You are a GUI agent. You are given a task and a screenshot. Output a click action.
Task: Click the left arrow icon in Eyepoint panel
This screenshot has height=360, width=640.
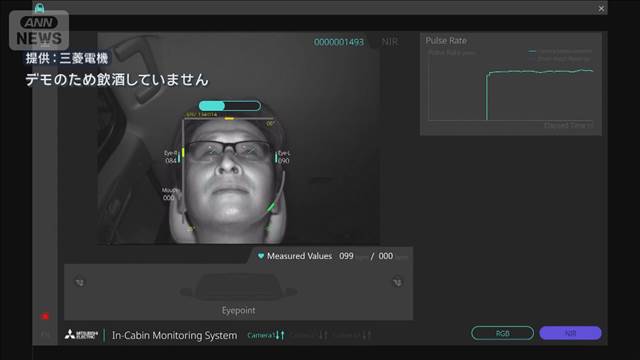[x=80, y=282]
